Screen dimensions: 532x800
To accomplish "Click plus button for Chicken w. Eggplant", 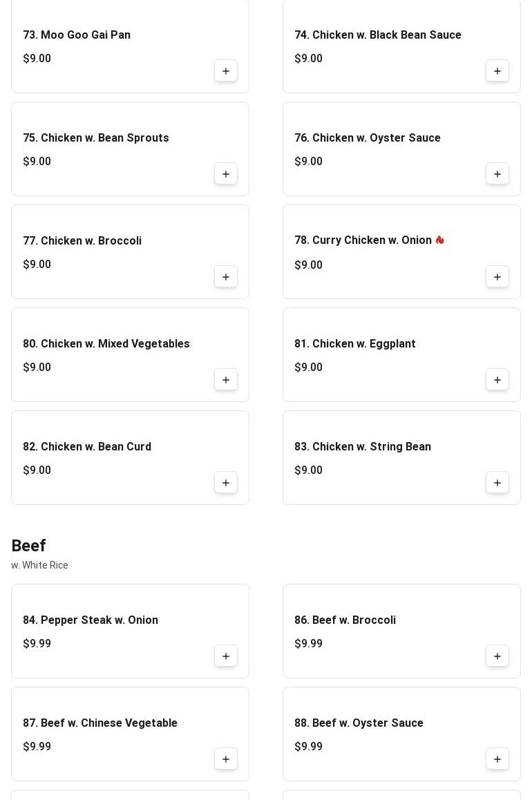I will pyautogui.click(x=497, y=380).
